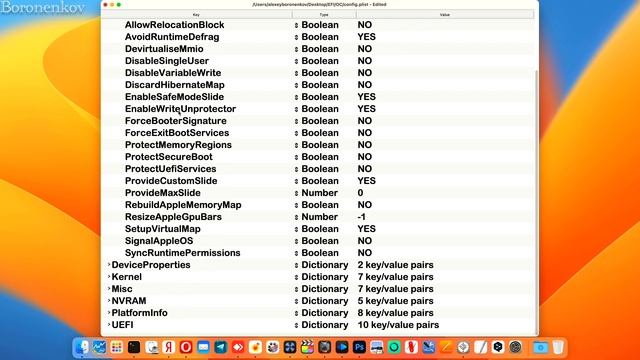Select the RebuildAppleMemoryMap key
Viewport: 640px width, 360px height.
click(183, 205)
